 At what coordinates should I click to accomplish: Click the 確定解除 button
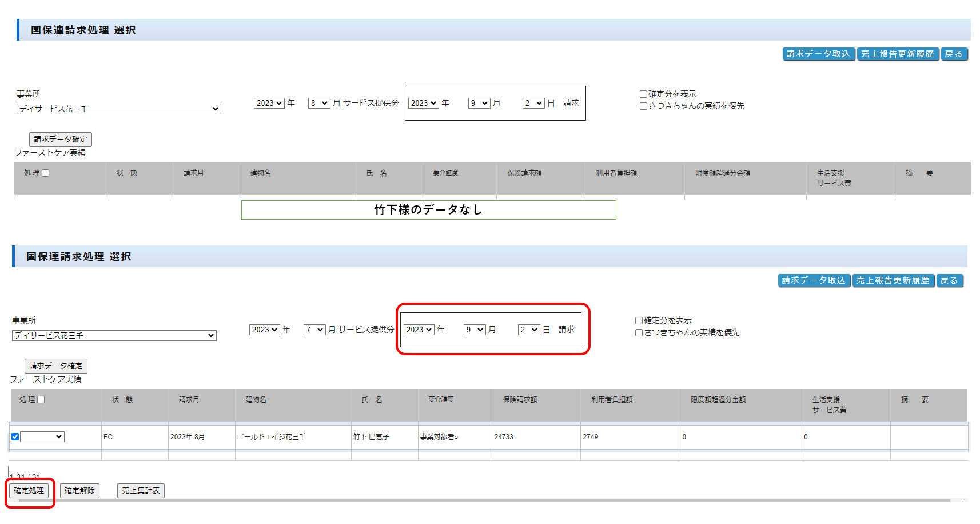(x=79, y=491)
